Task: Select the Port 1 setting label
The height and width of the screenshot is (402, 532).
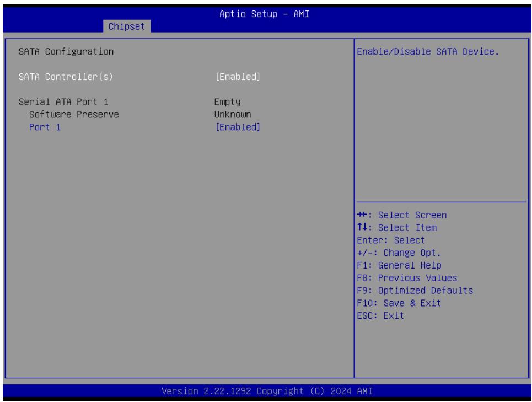Action: point(45,127)
